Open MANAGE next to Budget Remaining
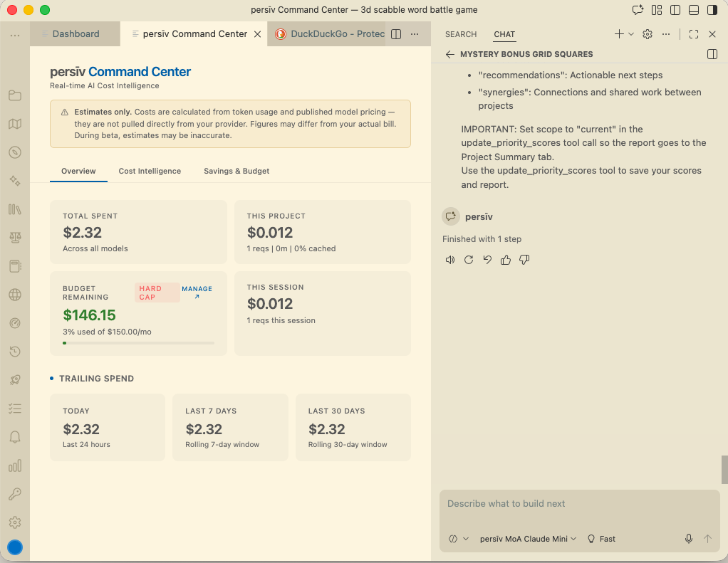The image size is (728, 563). tap(197, 289)
